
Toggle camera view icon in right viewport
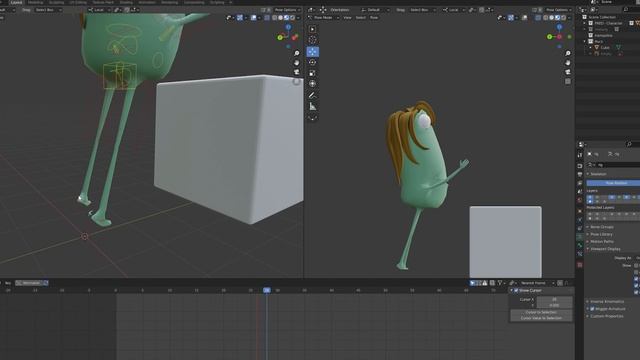(x=568, y=72)
